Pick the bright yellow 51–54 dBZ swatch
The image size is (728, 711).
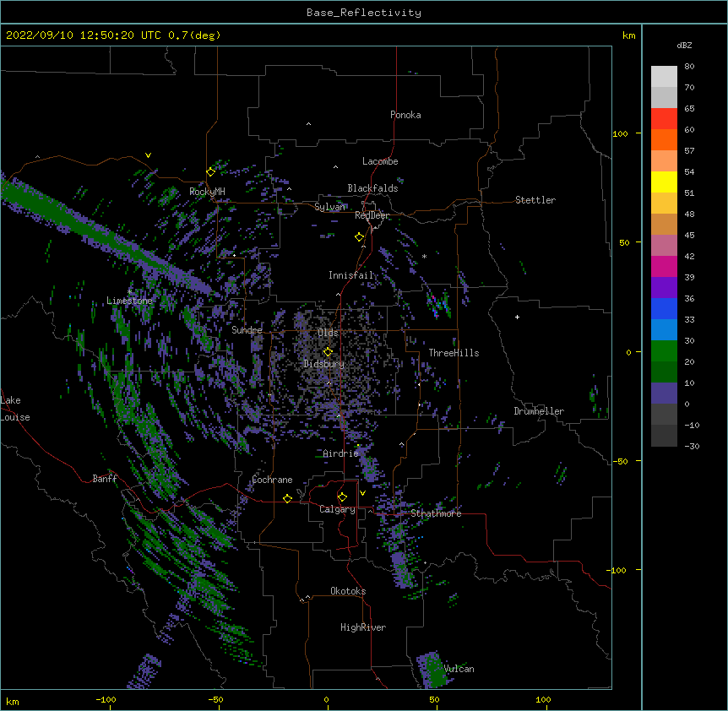pos(664,182)
